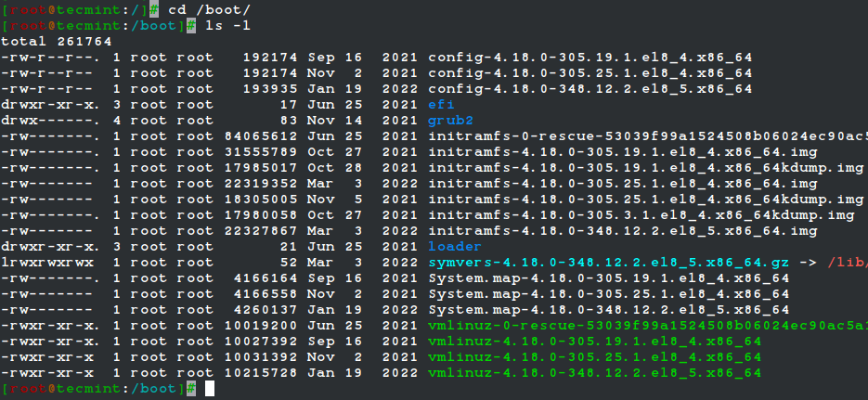The height and width of the screenshot is (400, 868).
Task: Place cursor at the final prompt's cursor block
Action: [x=209, y=389]
